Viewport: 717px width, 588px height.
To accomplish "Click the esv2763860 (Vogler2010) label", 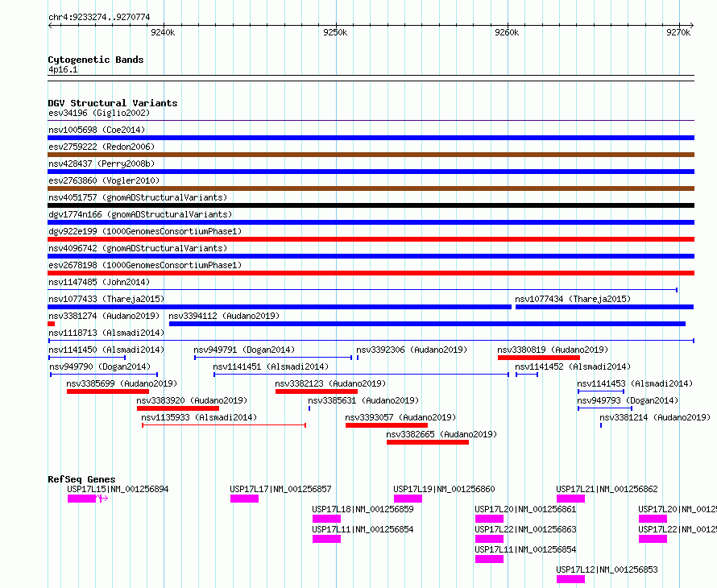I will [x=104, y=180].
